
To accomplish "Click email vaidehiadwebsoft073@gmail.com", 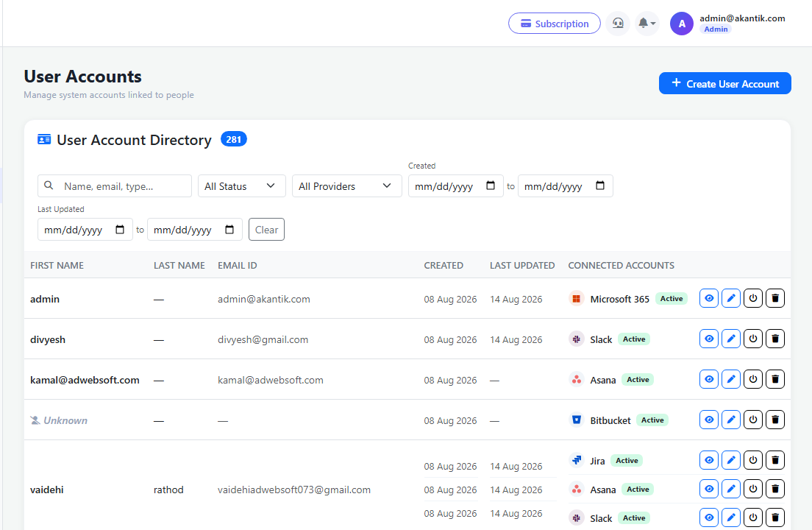I will 294,490.
